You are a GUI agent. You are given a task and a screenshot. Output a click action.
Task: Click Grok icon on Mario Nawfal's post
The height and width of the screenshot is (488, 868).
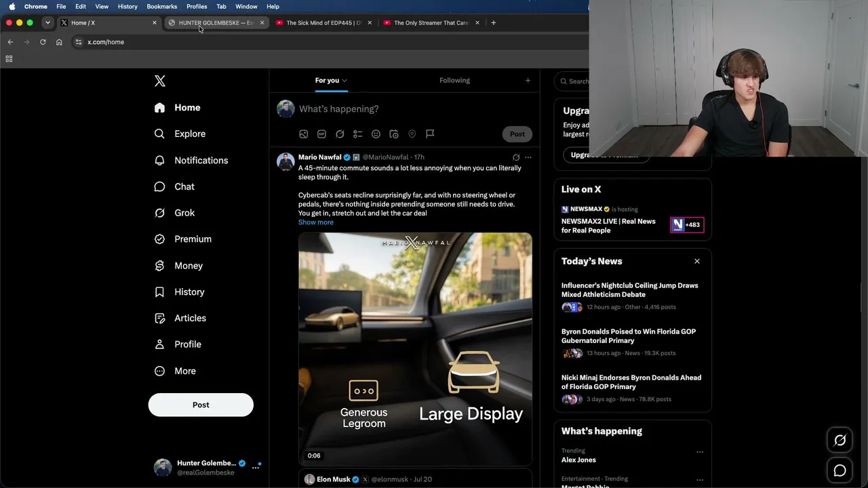pyautogui.click(x=516, y=157)
